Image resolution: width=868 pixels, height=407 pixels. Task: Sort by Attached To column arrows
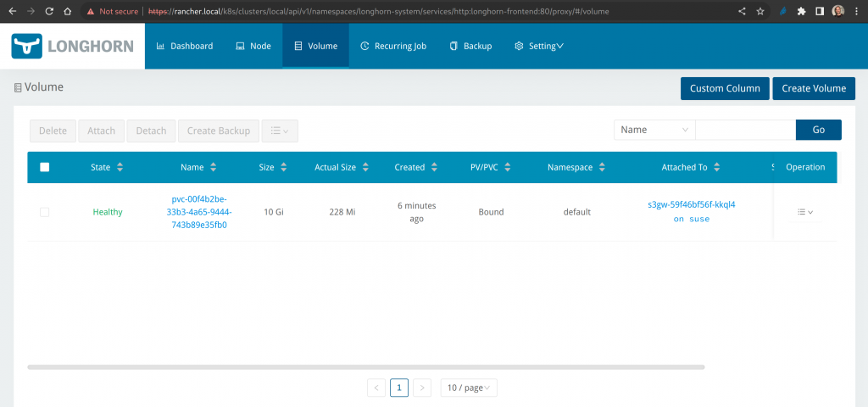[x=716, y=168]
